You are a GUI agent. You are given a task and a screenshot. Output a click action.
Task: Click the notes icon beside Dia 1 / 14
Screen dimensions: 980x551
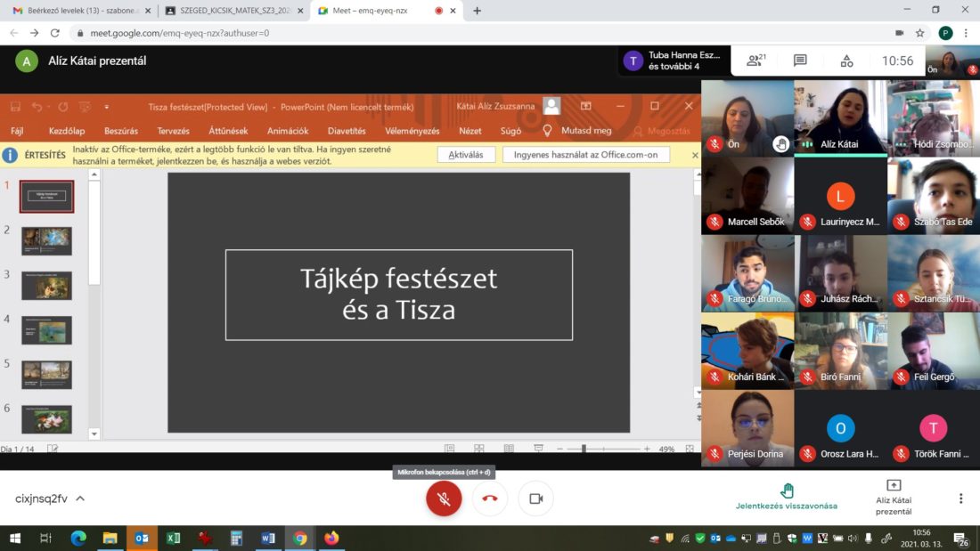[53, 449]
